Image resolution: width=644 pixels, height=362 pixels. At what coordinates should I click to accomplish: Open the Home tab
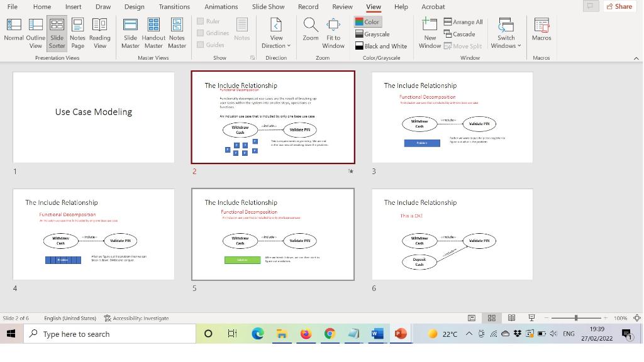(x=42, y=6)
